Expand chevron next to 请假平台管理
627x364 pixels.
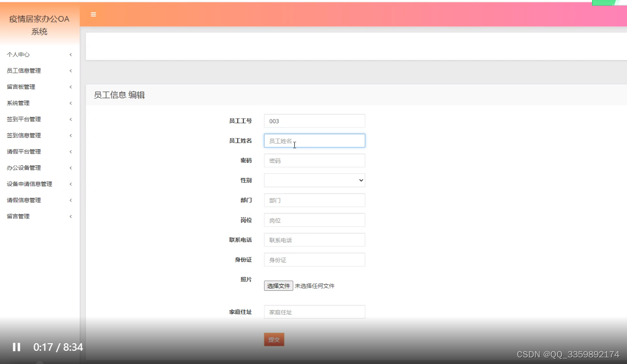(x=71, y=152)
